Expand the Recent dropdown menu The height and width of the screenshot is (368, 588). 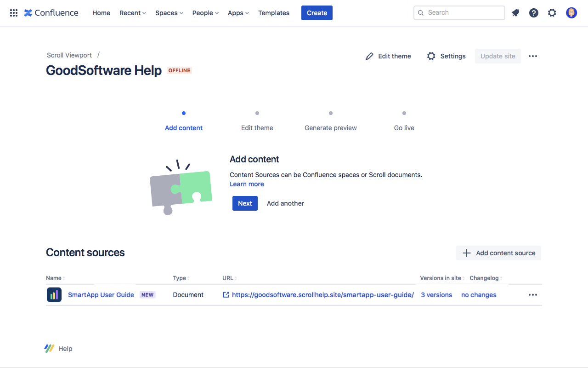coord(133,13)
